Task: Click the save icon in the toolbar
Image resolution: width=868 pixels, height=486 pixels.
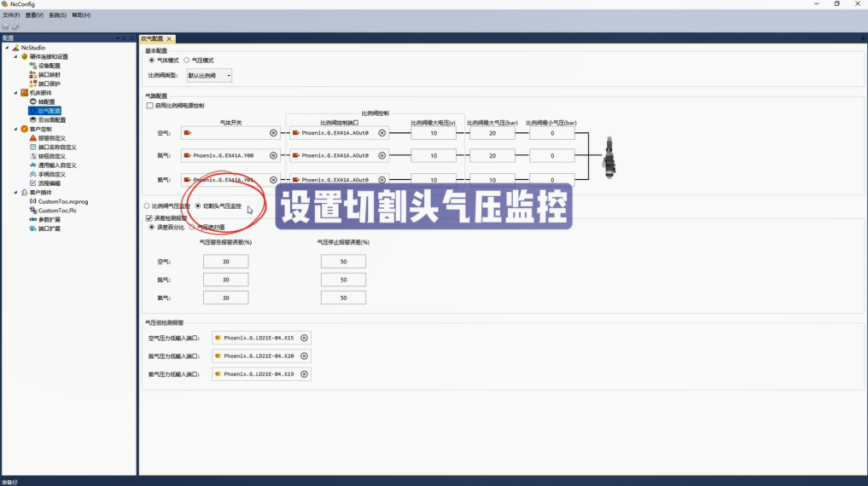Action: (6, 26)
